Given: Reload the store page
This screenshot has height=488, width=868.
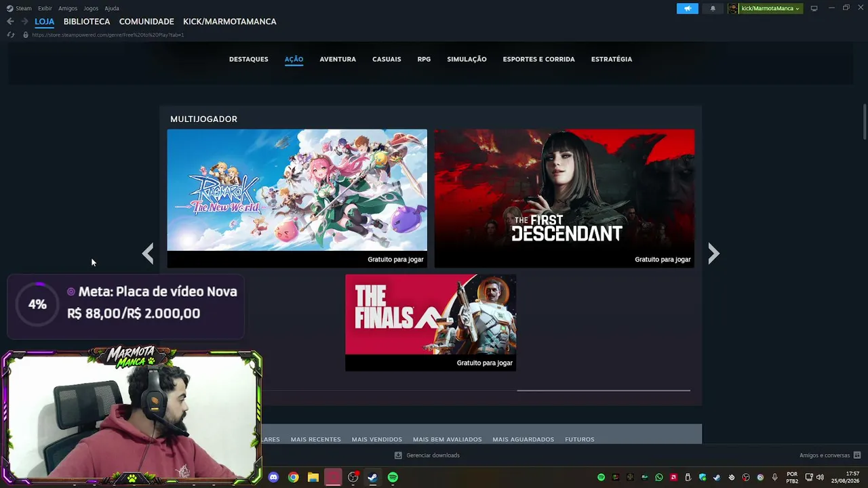Looking at the screenshot, I should (10, 35).
